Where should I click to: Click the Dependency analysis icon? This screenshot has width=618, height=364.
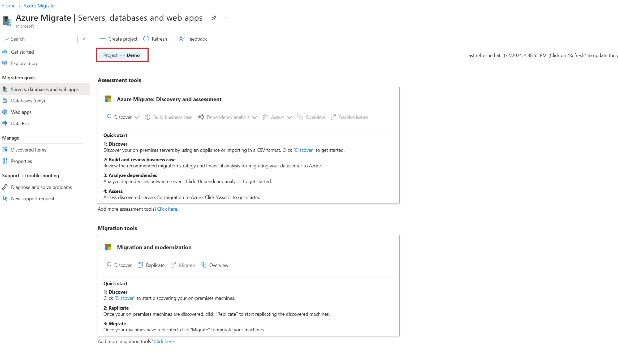[x=200, y=117]
